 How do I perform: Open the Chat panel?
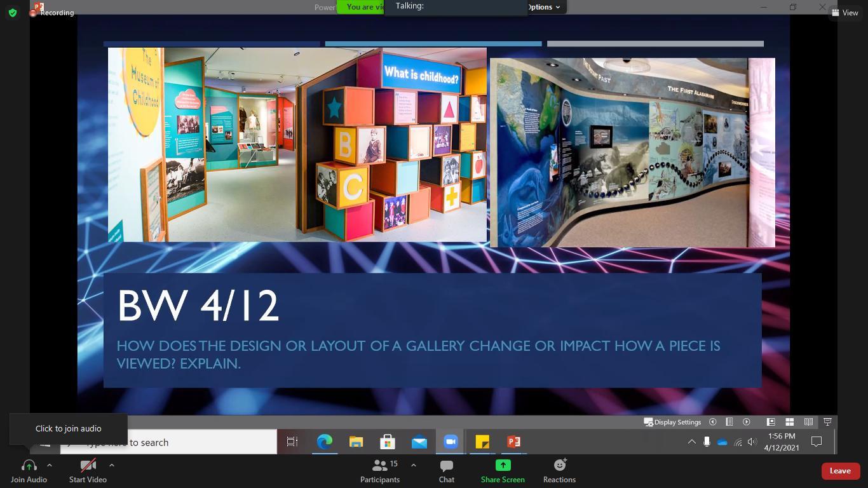coord(447,471)
